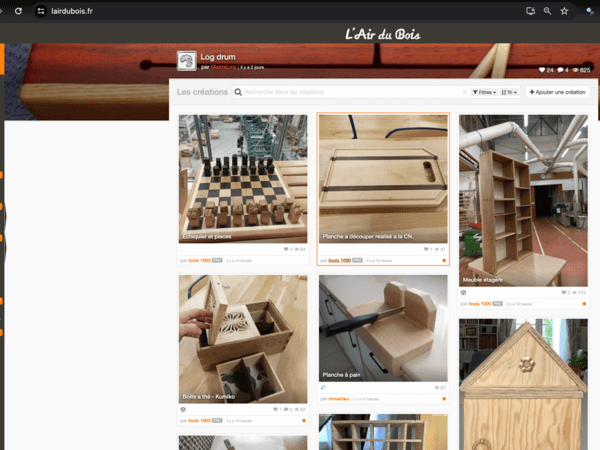Focus the Rechercher dans les créations search field
This screenshot has width=600, height=450.
tap(350, 92)
